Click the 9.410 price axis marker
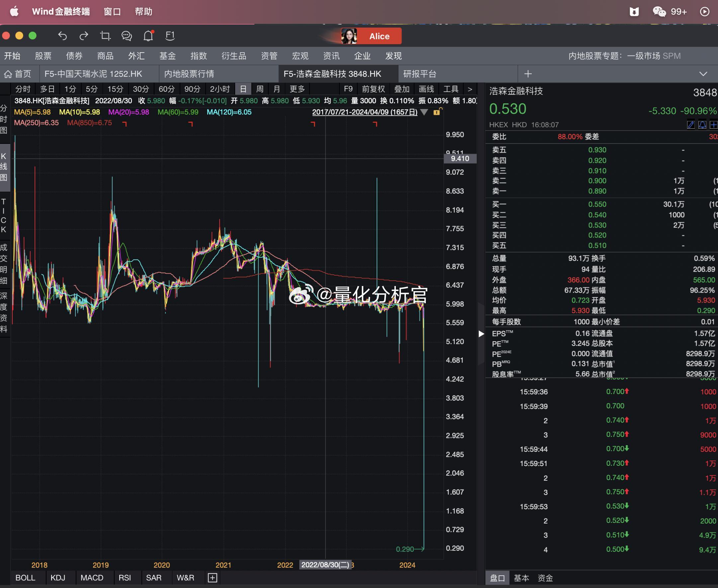Image resolution: width=718 pixels, height=588 pixels. [x=460, y=158]
